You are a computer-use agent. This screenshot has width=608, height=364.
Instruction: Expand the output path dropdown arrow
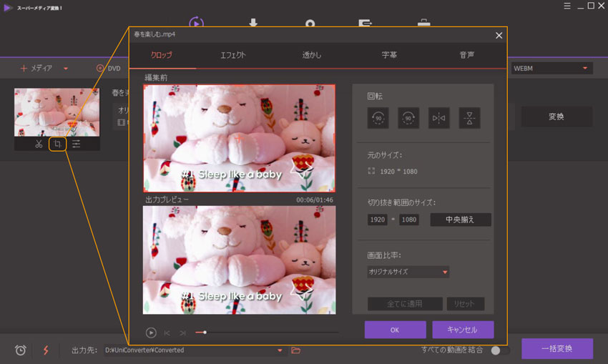280,350
